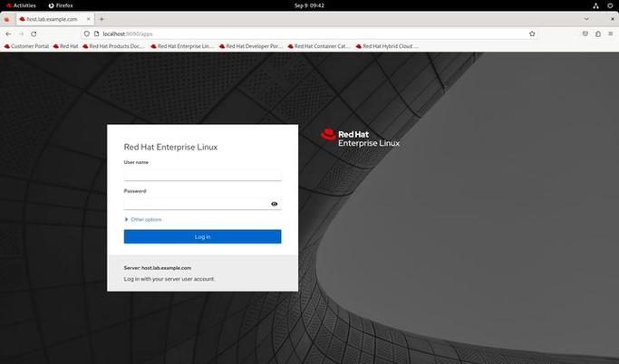Show password with the eye icon

[x=275, y=204]
